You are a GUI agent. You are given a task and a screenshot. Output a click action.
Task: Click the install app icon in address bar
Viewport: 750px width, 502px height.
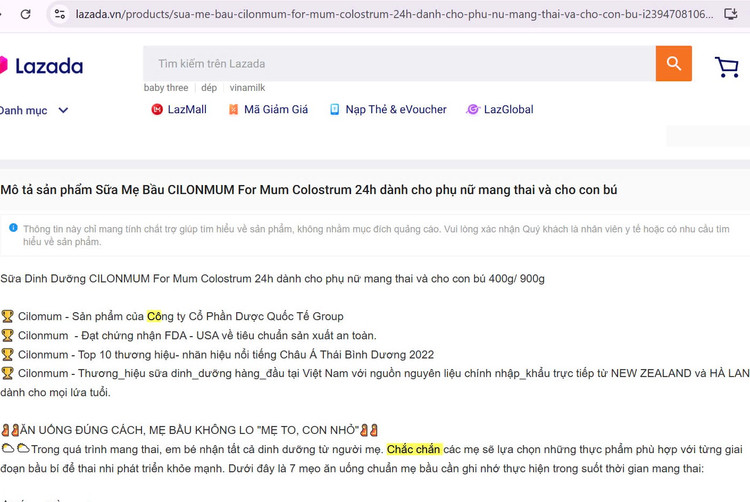tap(731, 14)
